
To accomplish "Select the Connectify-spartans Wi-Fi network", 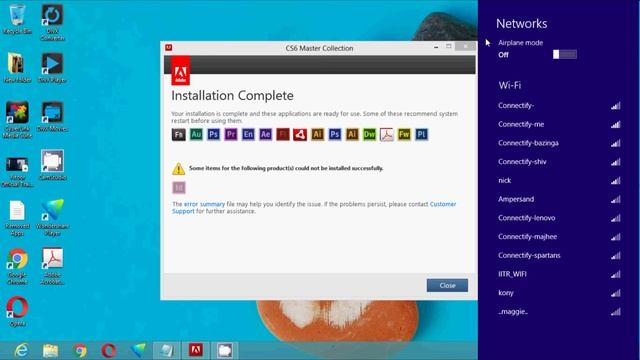I will click(x=559, y=256).
